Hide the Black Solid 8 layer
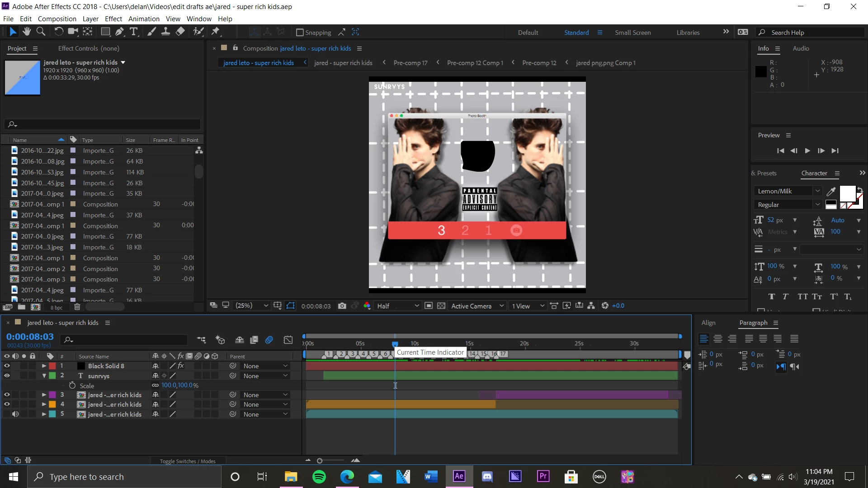The width and height of the screenshot is (868, 488). click(7, 366)
